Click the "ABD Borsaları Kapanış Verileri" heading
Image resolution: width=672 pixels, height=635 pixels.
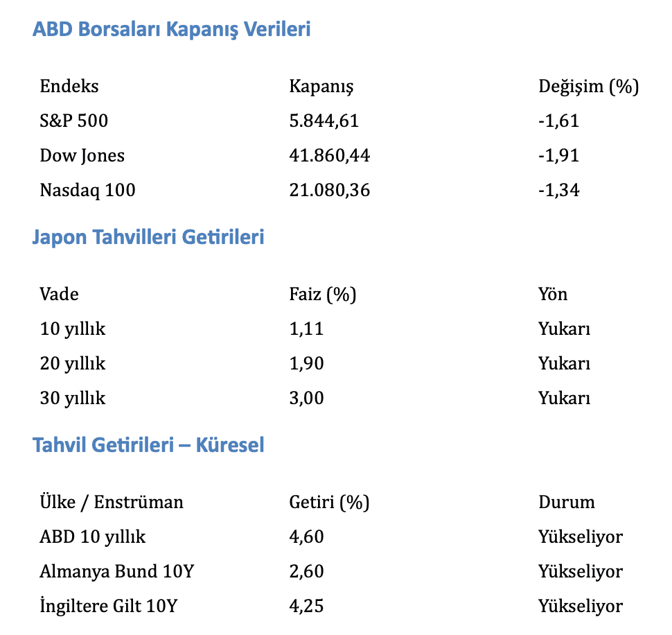pyautogui.click(x=171, y=30)
